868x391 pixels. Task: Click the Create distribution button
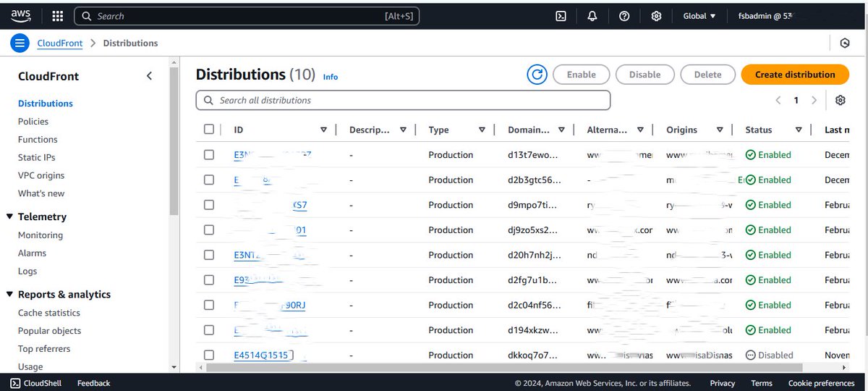point(795,74)
